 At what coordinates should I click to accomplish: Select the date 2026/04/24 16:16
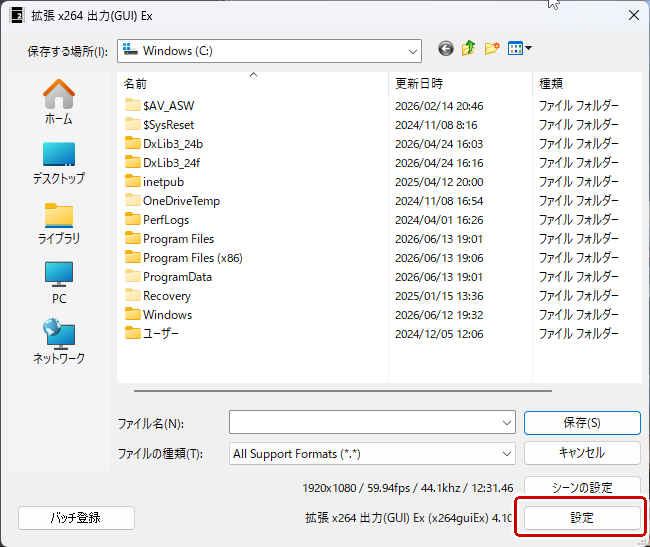click(439, 163)
